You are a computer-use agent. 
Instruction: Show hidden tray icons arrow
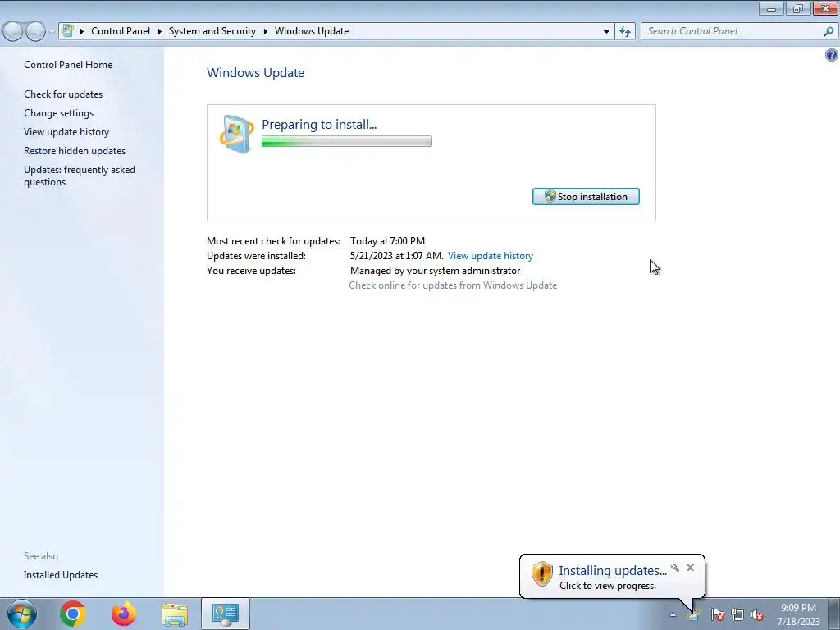(673, 614)
